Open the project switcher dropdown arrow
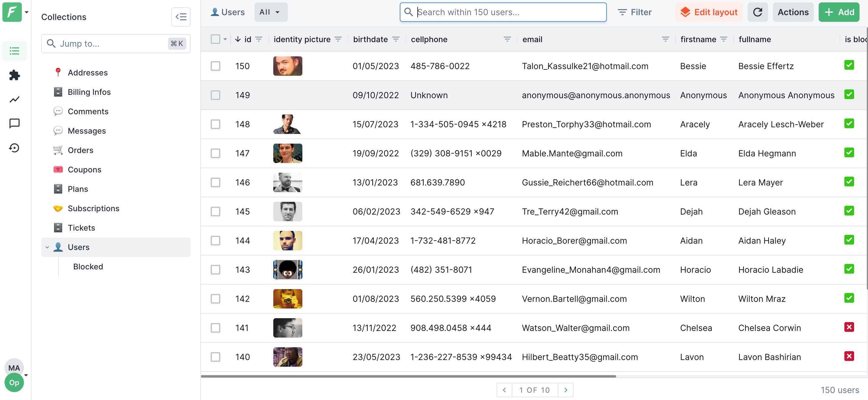 (27, 12)
